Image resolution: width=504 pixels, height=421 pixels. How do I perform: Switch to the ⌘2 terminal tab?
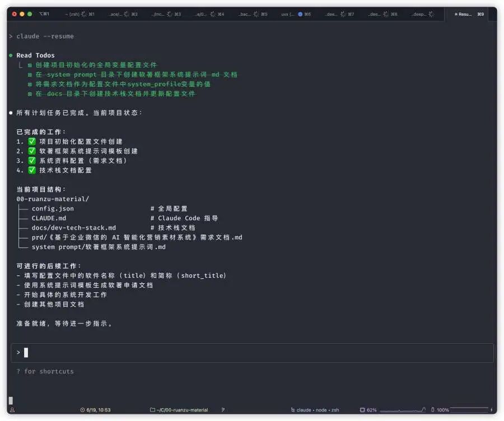click(123, 14)
